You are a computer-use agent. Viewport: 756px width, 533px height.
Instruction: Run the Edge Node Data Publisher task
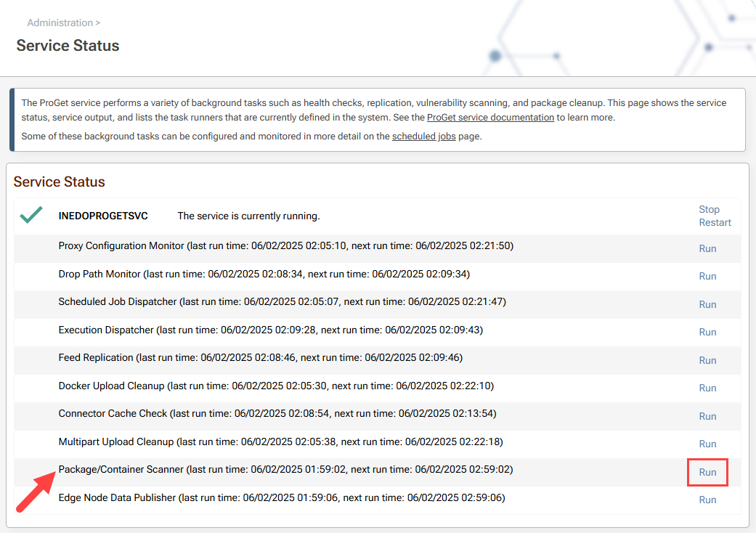[x=707, y=500]
